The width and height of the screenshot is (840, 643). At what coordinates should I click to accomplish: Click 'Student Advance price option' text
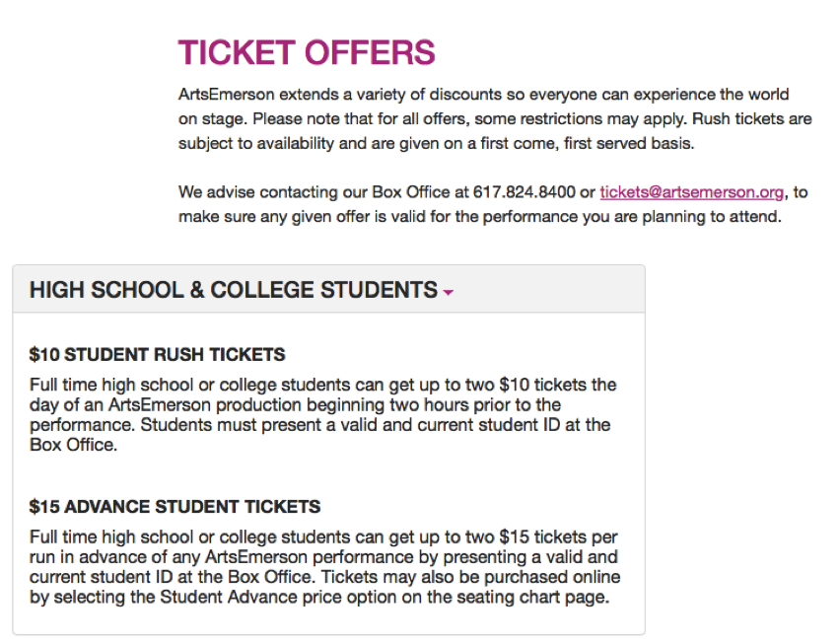pyautogui.click(x=278, y=597)
